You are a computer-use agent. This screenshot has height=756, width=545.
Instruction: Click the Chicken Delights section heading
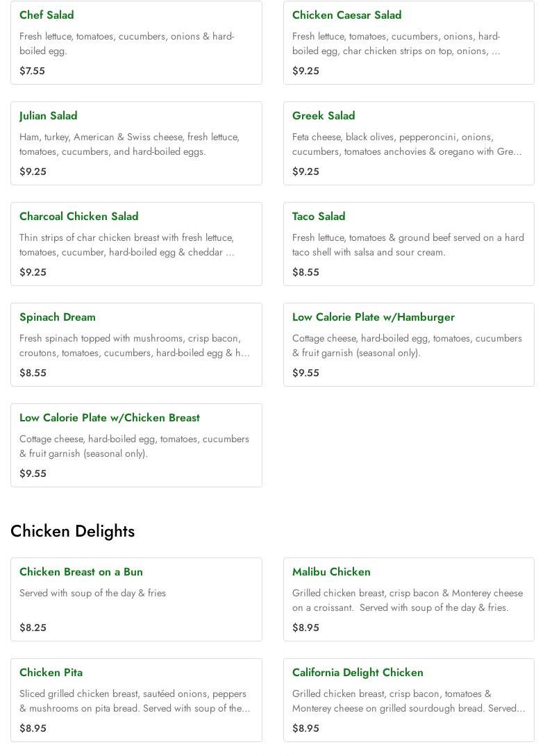tap(72, 531)
